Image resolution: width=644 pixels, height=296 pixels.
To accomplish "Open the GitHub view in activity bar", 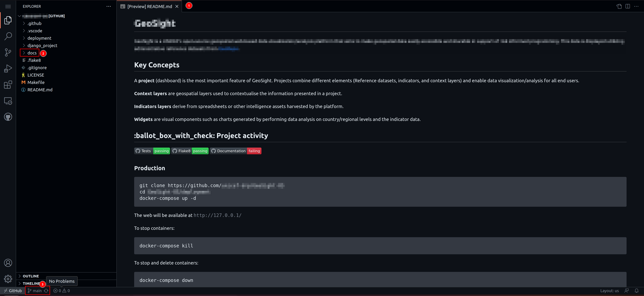I will [8, 117].
